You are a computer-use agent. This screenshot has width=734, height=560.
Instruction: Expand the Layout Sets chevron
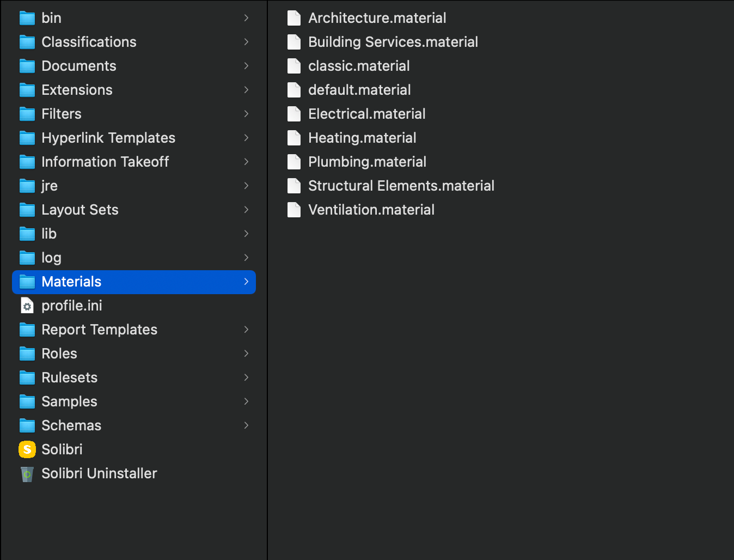tap(246, 210)
